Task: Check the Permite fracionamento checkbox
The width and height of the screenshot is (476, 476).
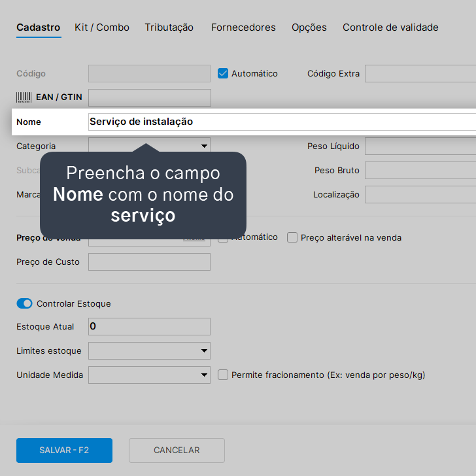Action: coord(223,375)
